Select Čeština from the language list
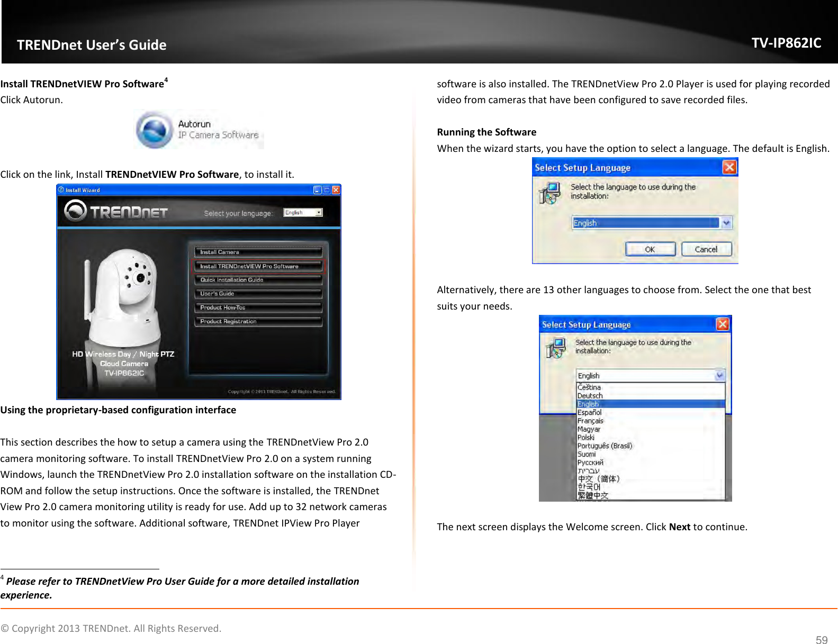838x644 pixels. click(x=651, y=387)
